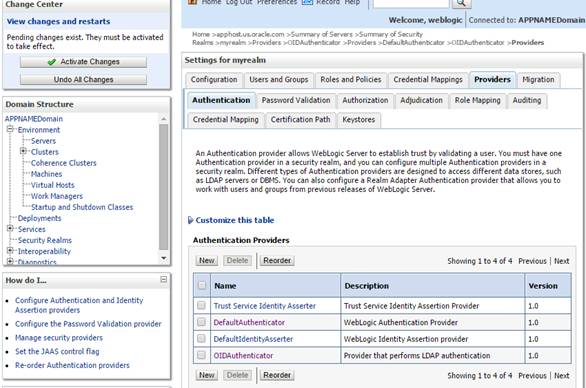Click the search input field at top

[x=411, y=3]
